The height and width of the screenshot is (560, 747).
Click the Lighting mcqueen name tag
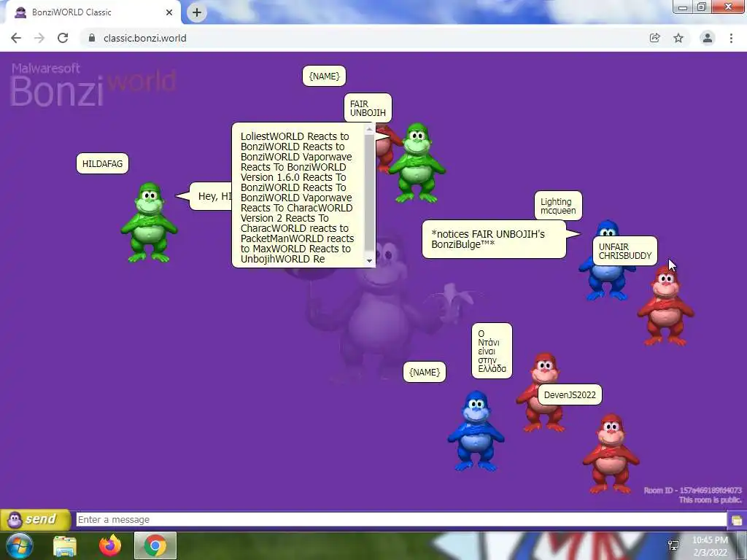[558, 206]
